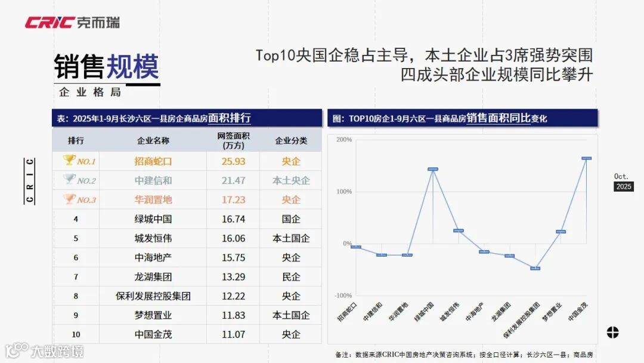Image resolution: width=644 pixels, height=363 pixels.
Task: Click the 企业名称 column header
Action: [x=153, y=140]
